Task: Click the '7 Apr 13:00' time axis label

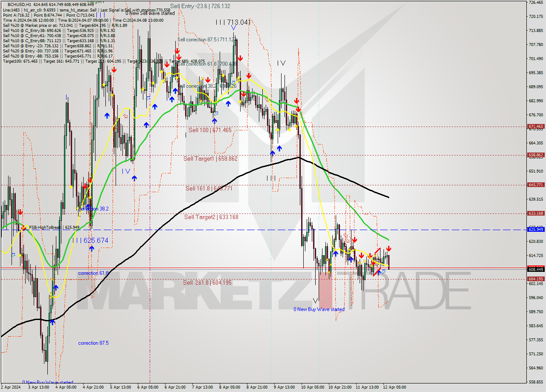Action: tap(203, 387)
